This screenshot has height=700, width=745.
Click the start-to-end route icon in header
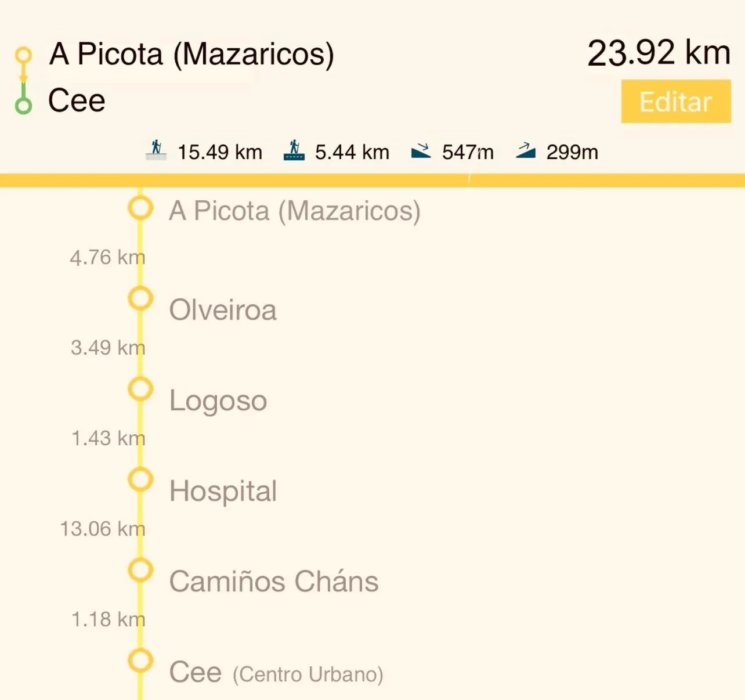[23, 80]
